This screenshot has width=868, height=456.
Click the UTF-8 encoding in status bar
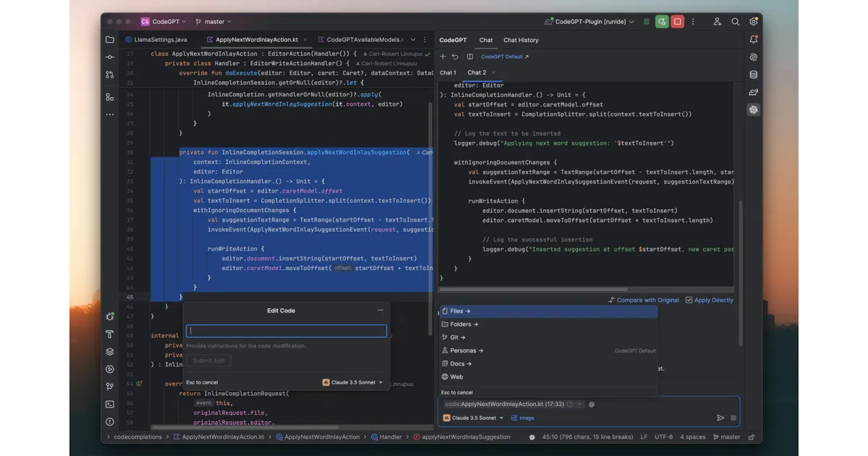point(664,437)
